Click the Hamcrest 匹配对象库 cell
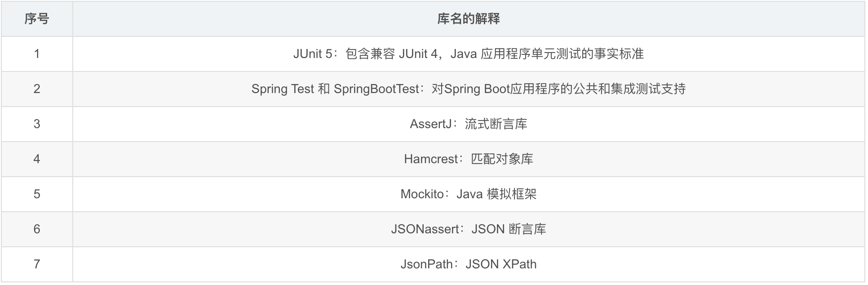868x285 pixels. click(469, 159)
